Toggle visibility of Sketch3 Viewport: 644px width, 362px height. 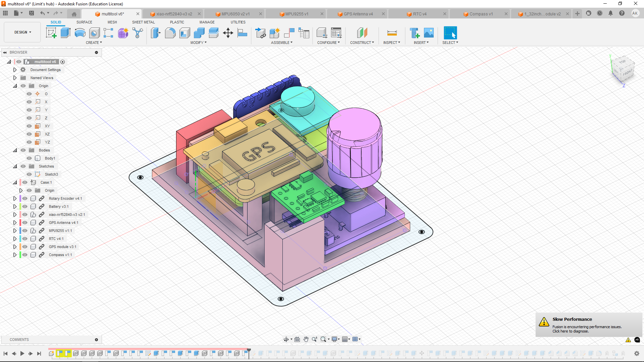[x=30, y=174]
